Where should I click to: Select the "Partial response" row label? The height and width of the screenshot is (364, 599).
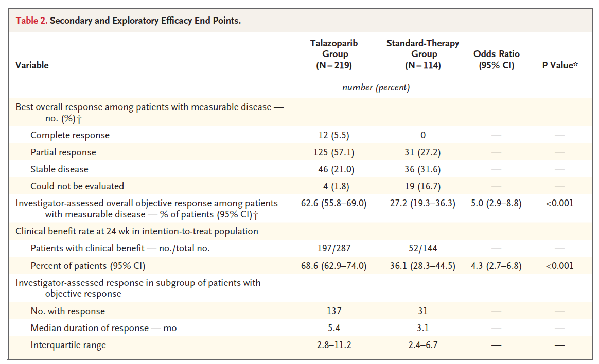pyautogui.click(x=63, y=152)
